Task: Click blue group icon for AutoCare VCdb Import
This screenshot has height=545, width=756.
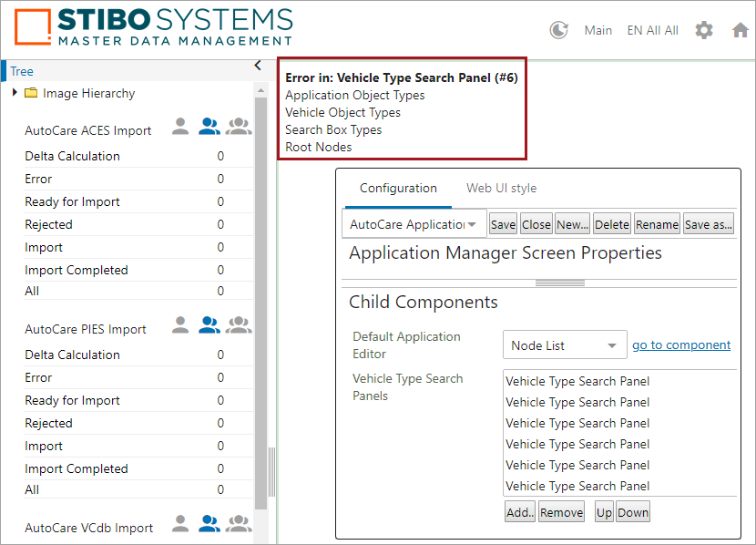Action: (209, 524)
